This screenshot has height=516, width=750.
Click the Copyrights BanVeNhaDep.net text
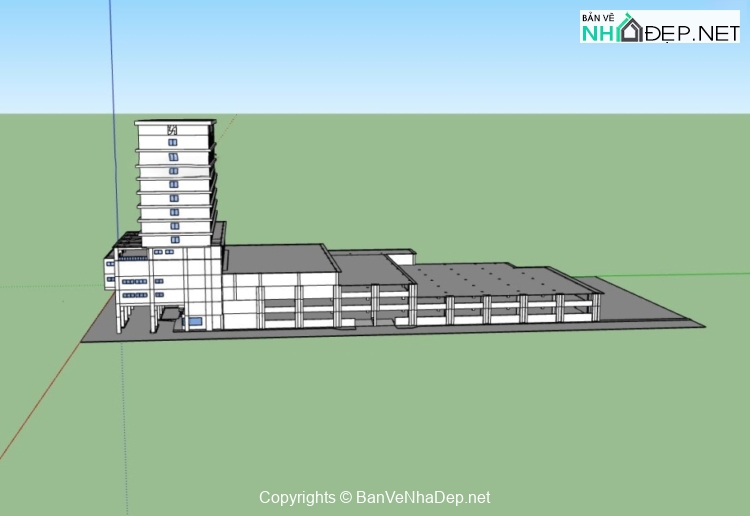pos(374,497)
